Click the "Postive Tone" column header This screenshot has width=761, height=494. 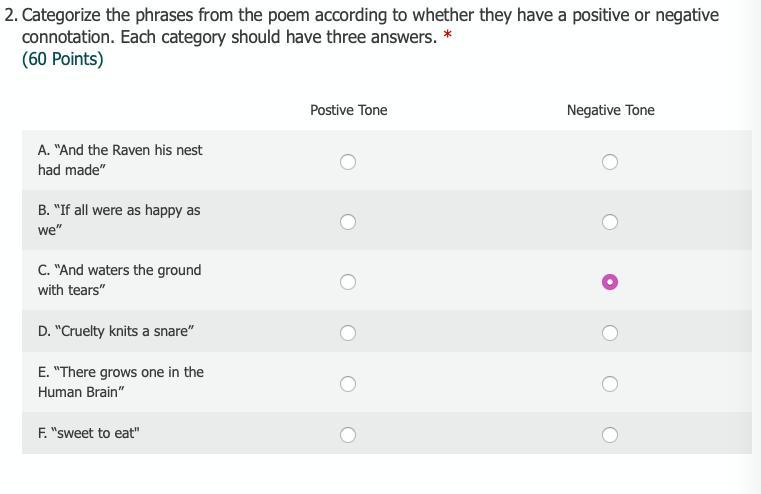348,110
